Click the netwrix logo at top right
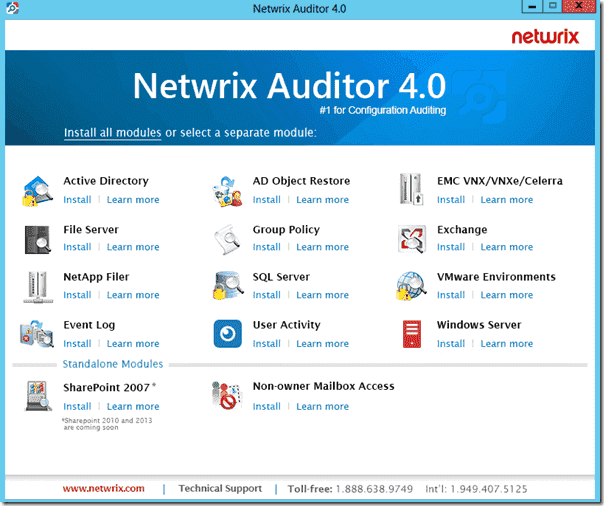This screenshot has width=604, height=506. point(545,37)
